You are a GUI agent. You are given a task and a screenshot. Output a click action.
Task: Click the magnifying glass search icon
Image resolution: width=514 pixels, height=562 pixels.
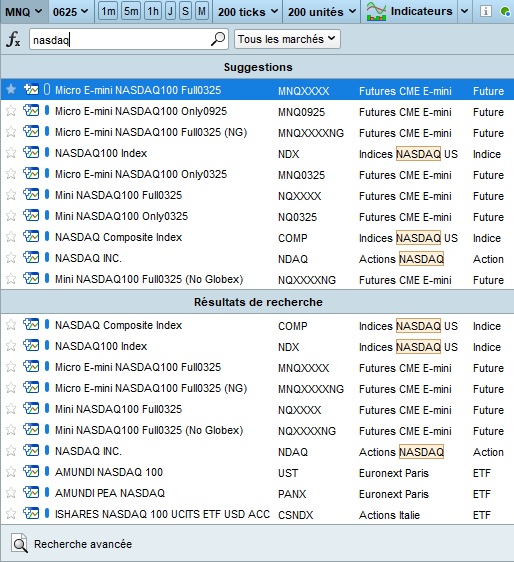point(218,39)
